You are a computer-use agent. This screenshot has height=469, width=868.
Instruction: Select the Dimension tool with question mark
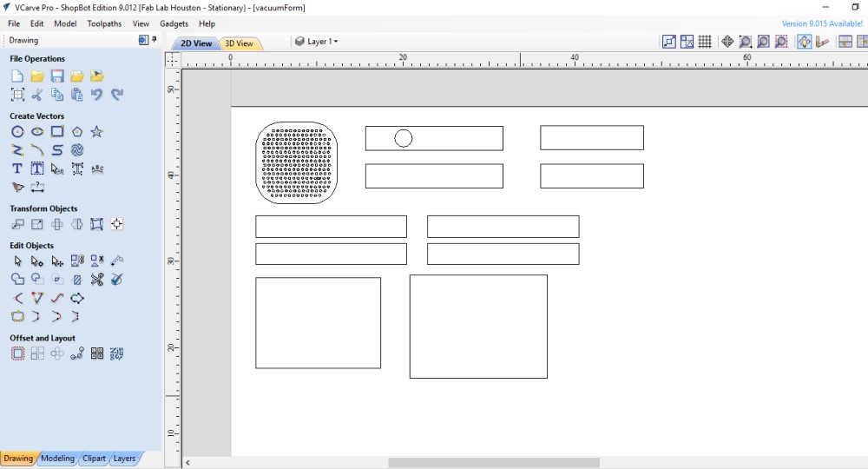(37, 187)
